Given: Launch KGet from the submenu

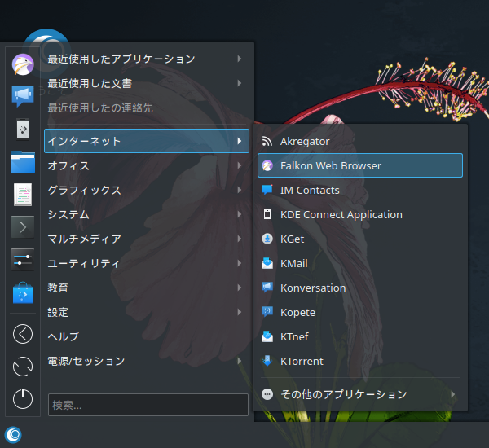Looking at the screenshot, I should point(360,239).
